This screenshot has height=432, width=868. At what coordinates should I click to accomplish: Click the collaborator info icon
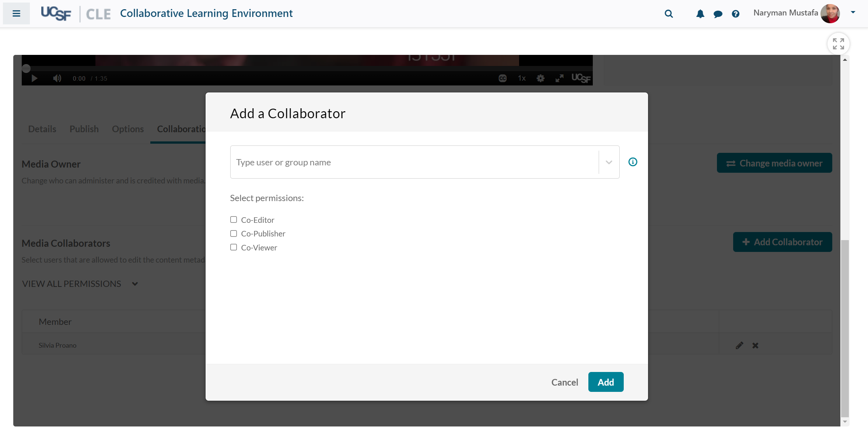[633, 162]
